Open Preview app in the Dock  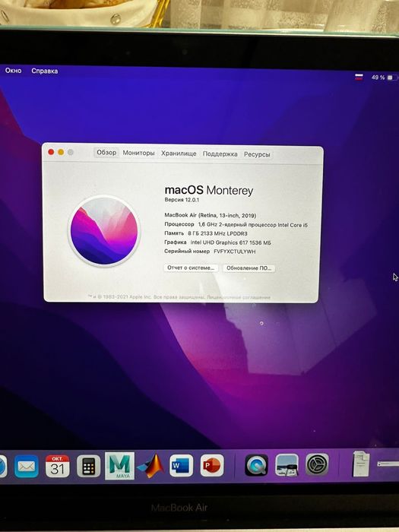tap(287, 465)
